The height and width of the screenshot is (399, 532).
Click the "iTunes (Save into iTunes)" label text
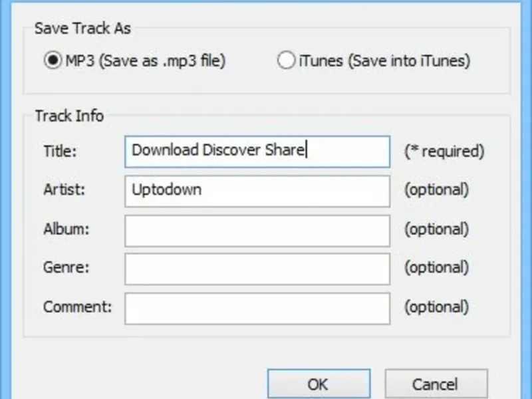(x=384, y=61)
